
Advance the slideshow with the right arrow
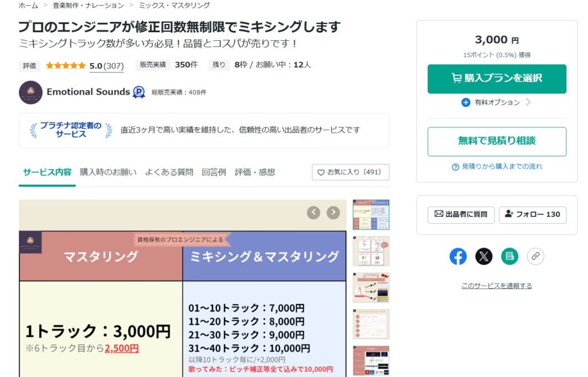pyautogui.click(x=333, y=212)
